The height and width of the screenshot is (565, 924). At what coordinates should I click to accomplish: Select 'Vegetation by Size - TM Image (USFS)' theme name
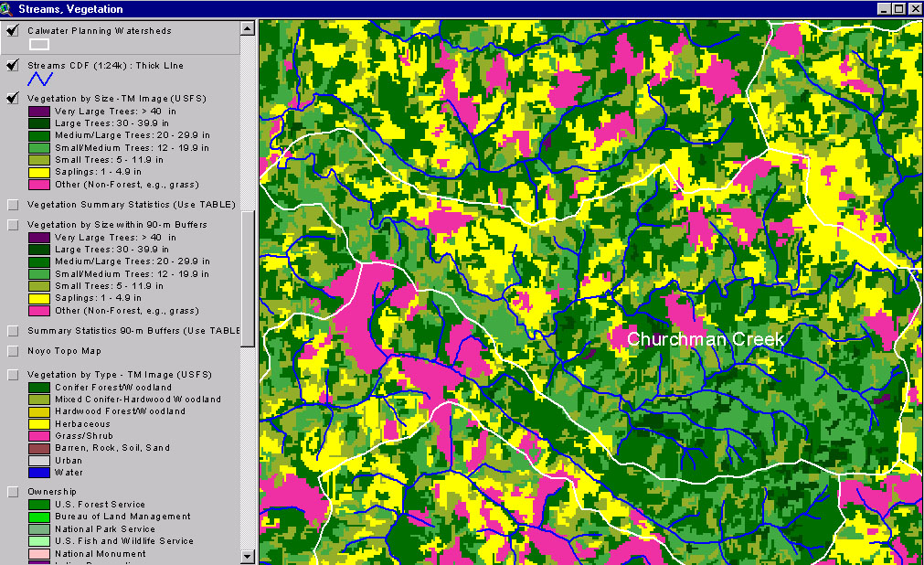[x=117, y=99]
